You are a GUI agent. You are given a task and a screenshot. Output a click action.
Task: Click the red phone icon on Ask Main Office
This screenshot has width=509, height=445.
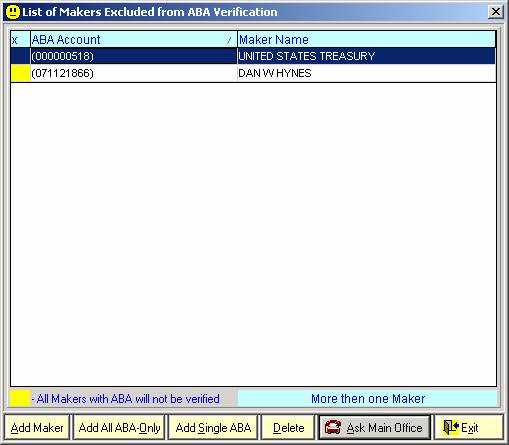333,427
